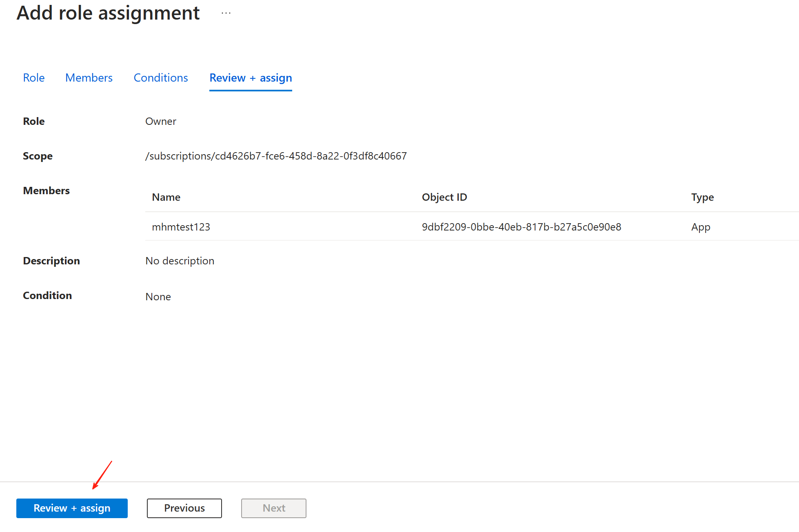The width and height of the screenshot is (799, 532).
Task: Switch to the Members tab
Action: point(89,78)
